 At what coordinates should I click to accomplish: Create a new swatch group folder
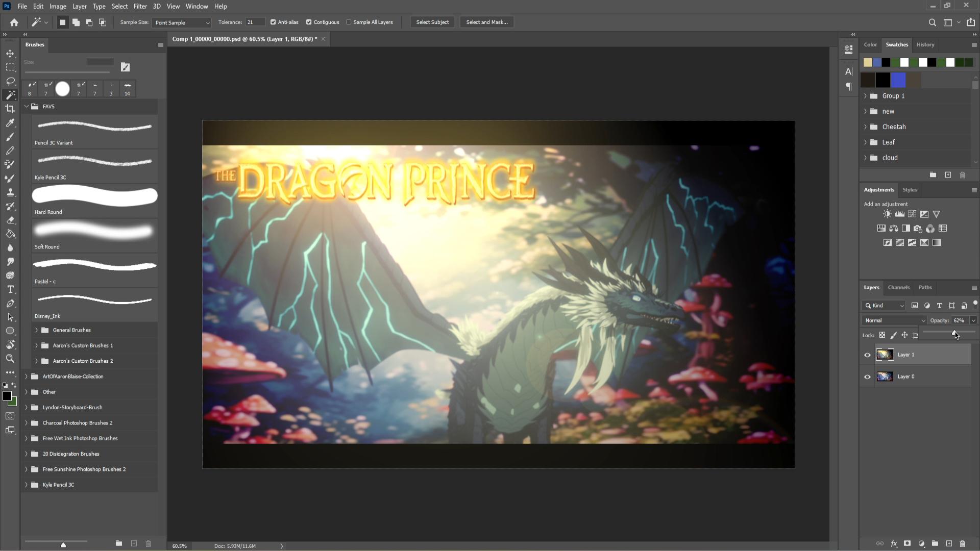pos(933,175)
